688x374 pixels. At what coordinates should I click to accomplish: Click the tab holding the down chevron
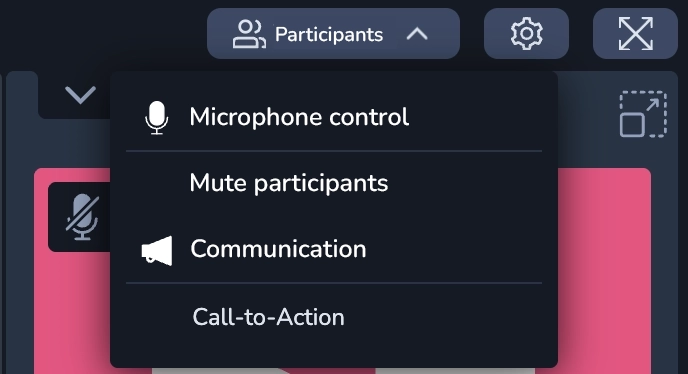pos(75,95)
